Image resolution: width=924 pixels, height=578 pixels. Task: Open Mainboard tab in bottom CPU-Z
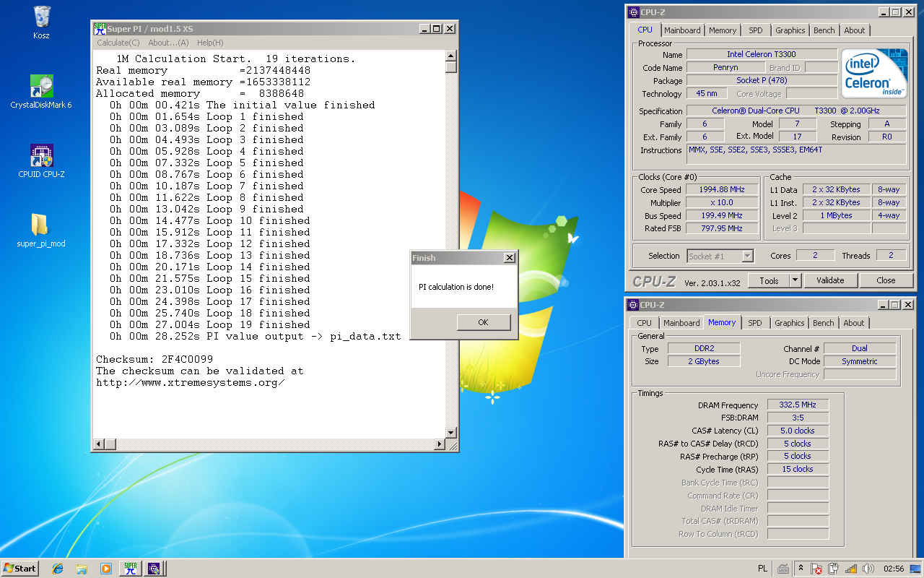681,323
